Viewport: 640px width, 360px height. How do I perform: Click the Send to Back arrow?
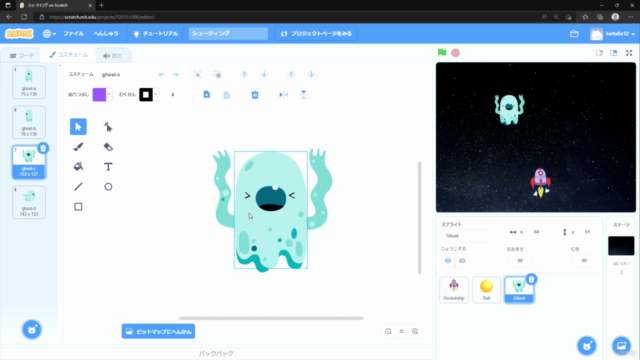point(311,74)
